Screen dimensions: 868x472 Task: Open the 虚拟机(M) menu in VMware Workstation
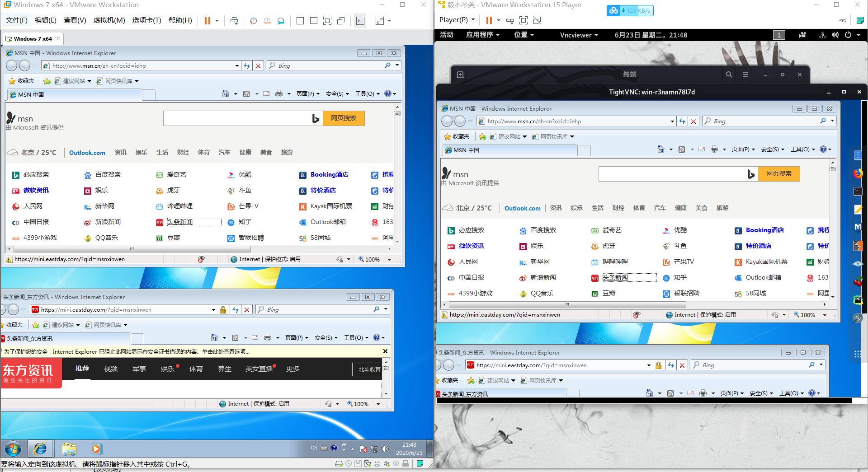pyautogui.click(x=109, y=20)
